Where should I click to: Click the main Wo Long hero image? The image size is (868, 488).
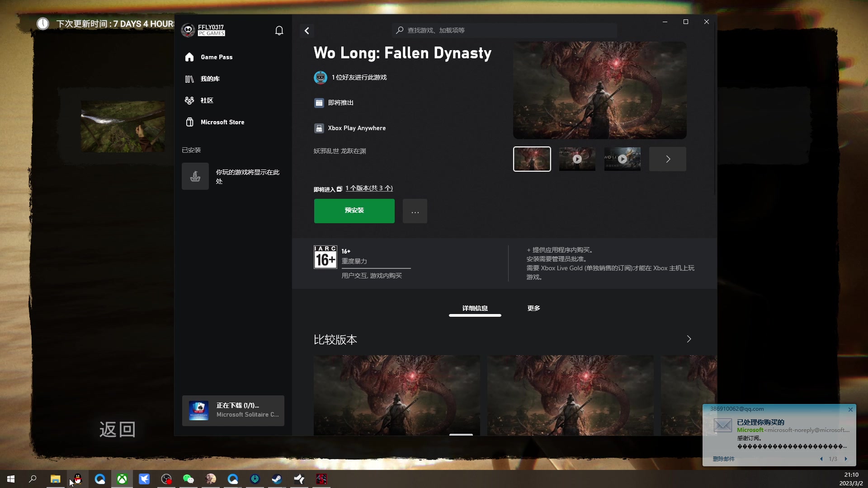click(x=600, y=90)
